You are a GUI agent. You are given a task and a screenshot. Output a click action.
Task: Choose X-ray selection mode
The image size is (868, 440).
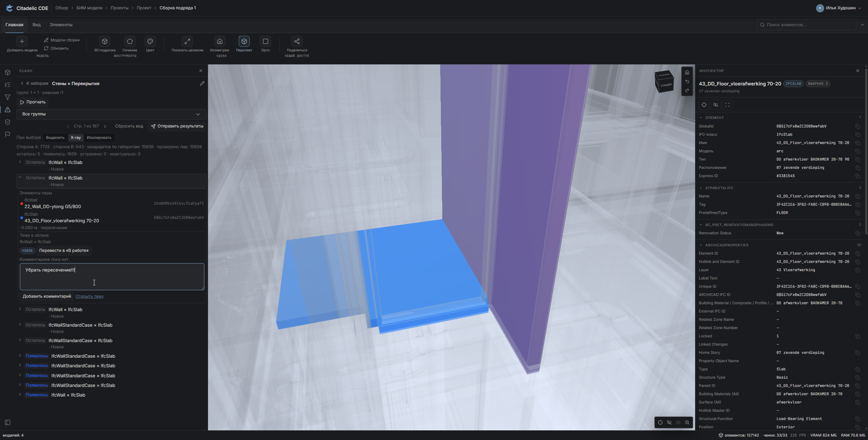coord(76,137)
